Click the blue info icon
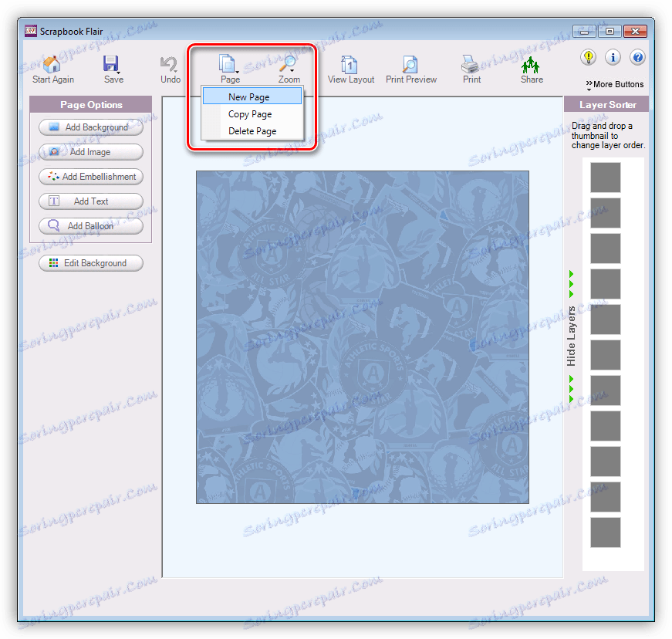The height and width of the screenshot is (639, 672). pyautogui.click(x=613, y=57)
